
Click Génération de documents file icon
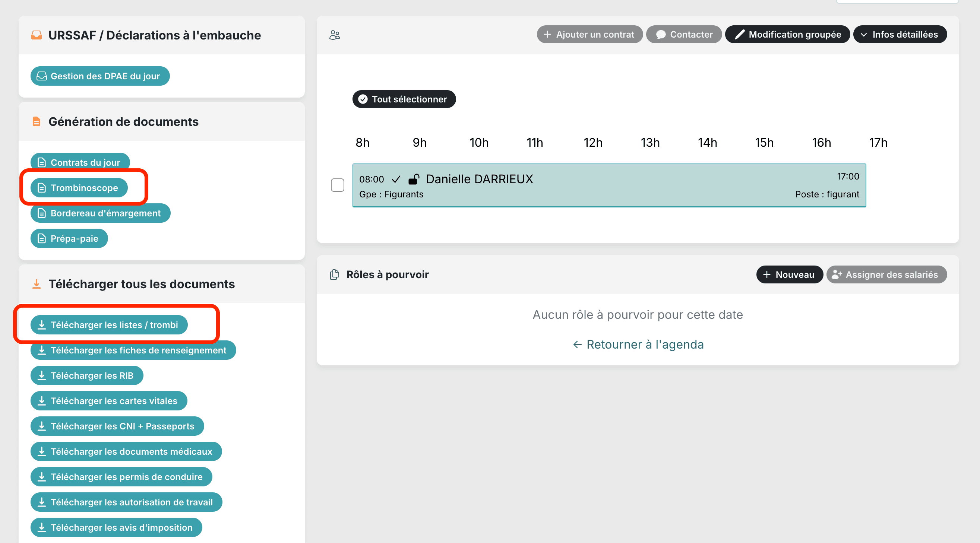click(x=37, y=122)
